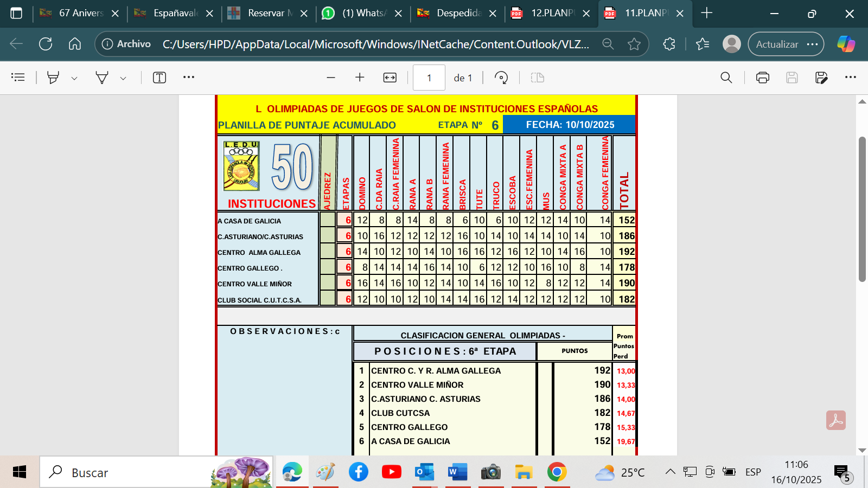Switch to the 12.PLANP tab
The image size is (868, 488).
coord(551,13)
